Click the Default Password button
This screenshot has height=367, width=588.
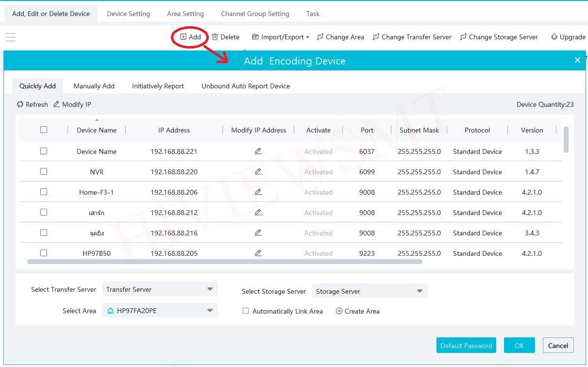466,346
